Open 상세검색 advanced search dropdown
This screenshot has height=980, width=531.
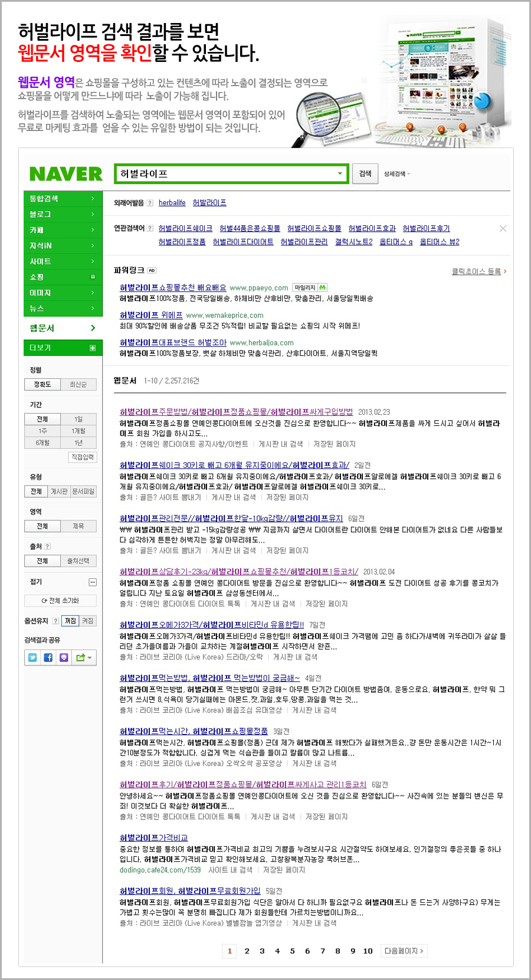[x=397, y=174]
